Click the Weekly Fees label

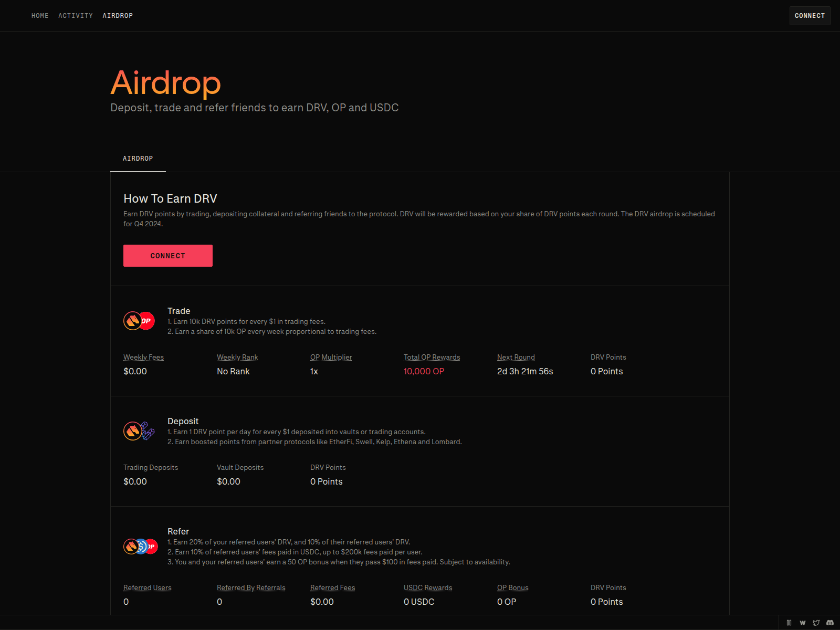143,357
